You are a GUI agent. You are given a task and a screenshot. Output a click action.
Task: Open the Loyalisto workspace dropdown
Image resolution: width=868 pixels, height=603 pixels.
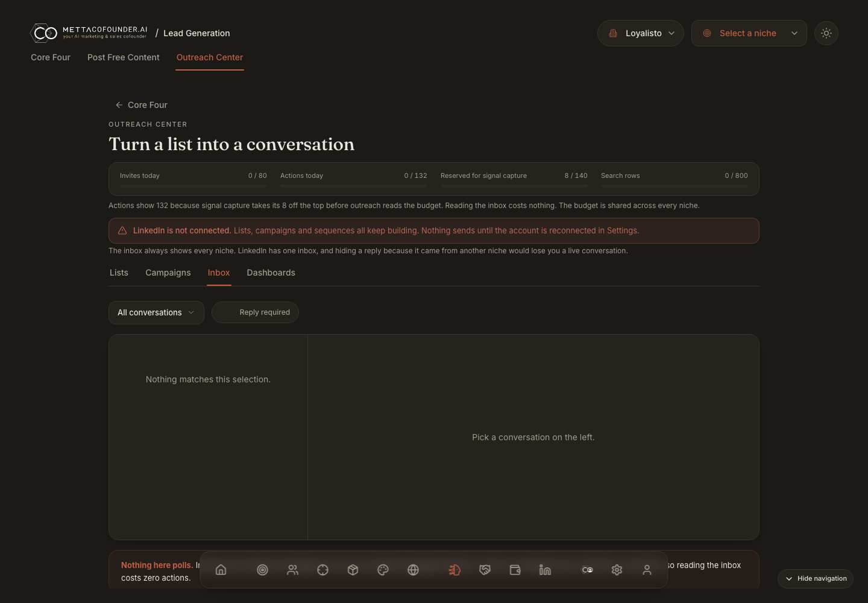point(640,33)
